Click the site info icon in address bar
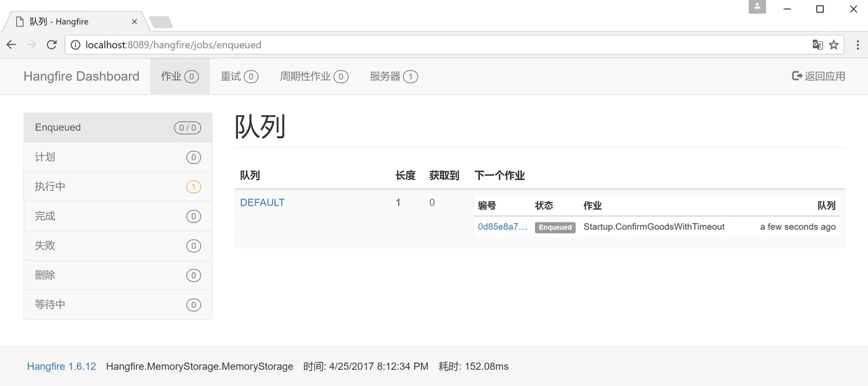The height and width of the screenshot is (386, 868). [x=76, y=45]
